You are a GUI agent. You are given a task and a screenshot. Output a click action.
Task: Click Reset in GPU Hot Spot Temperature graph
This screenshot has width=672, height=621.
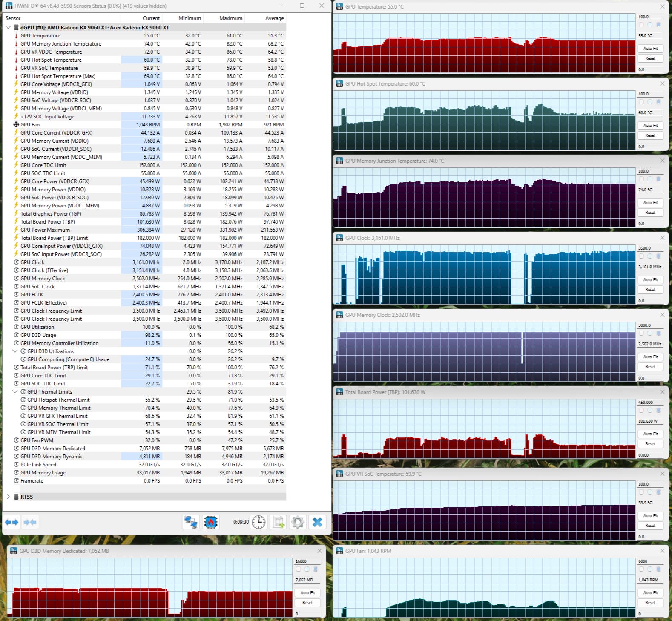pyautogui.click(x=650, y=135)
